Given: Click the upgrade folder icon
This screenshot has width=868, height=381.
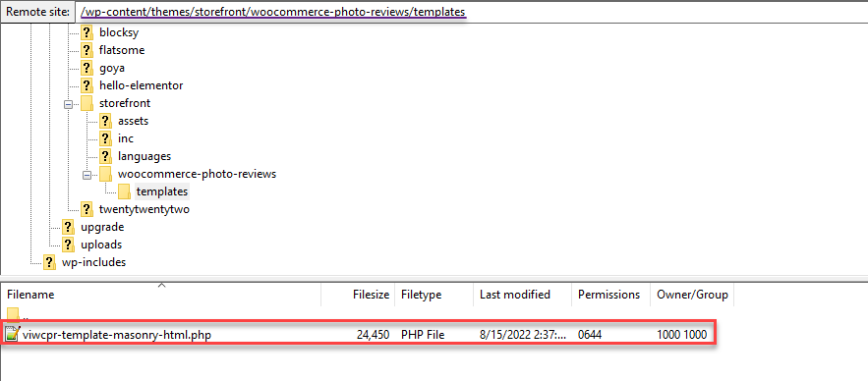Looking at the screenshot, I should point(68,227).
